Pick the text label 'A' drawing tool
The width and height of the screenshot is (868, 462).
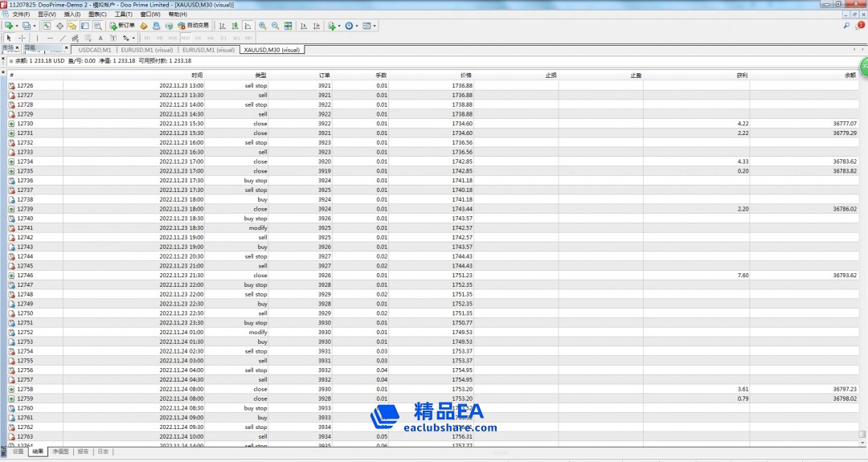[100, 38]
